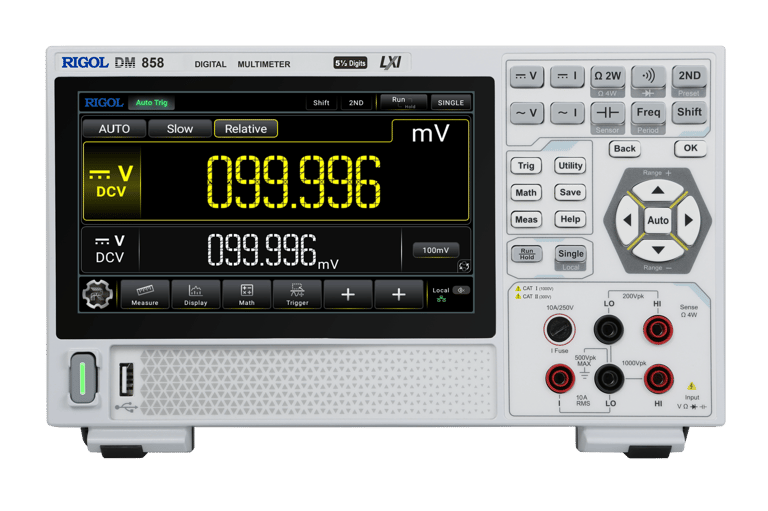Click the 10A/250V fuse holder
This screenshot has height=511, width=768.
pos(559,329)
